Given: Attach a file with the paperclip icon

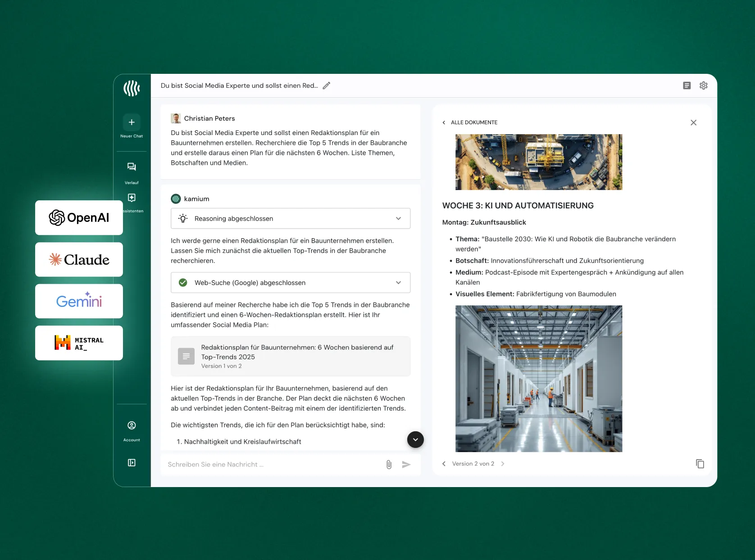Looking at the screenshot, I should pos(389,465).
